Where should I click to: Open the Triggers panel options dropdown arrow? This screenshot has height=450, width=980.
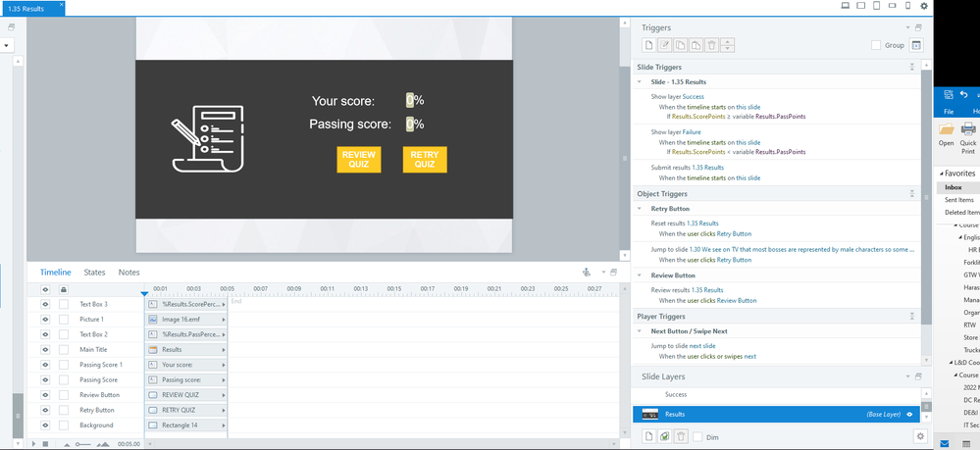[908, 27]
